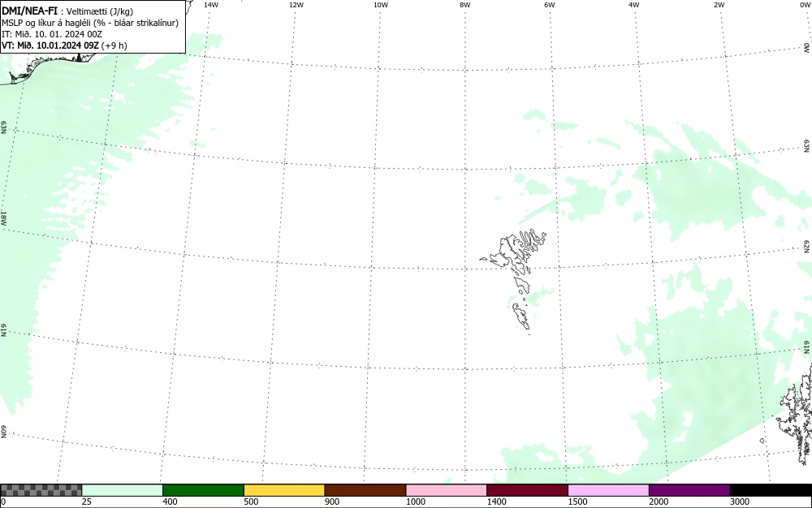Click the Shetland coastline outline at right edge
812x508 pixels.
point(796,416)
